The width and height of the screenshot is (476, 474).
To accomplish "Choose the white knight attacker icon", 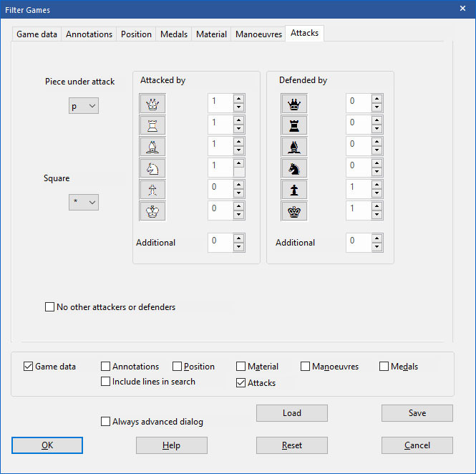I will pyautogui.click(x=152, y=168).
